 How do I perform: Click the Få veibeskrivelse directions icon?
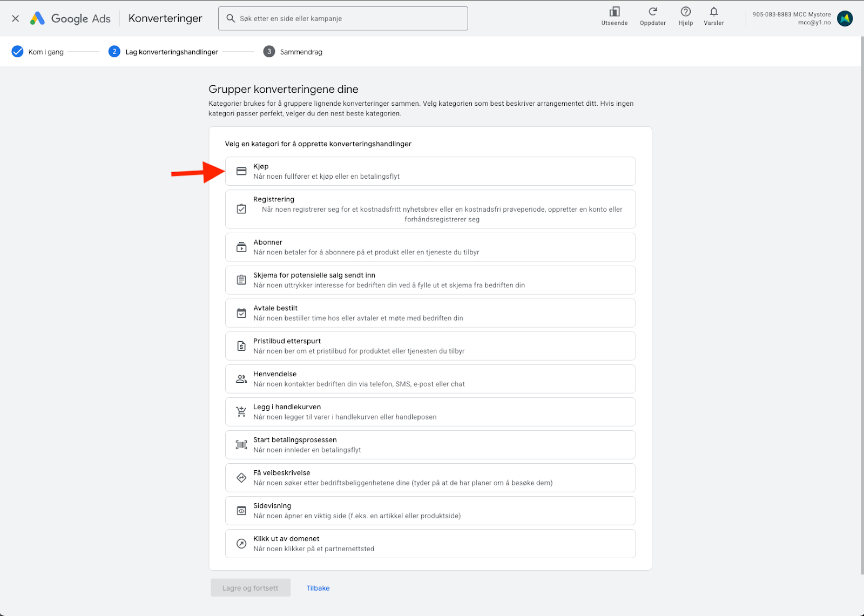241,478
